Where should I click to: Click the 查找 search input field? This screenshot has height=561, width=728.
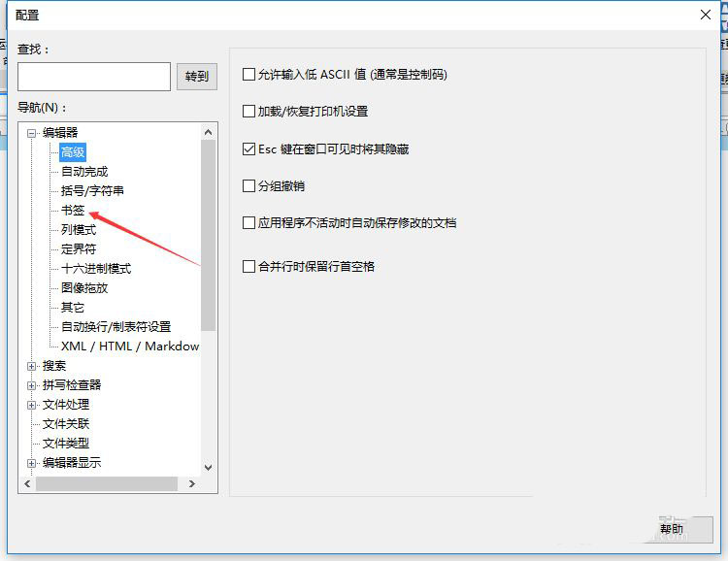coord(94,77)
